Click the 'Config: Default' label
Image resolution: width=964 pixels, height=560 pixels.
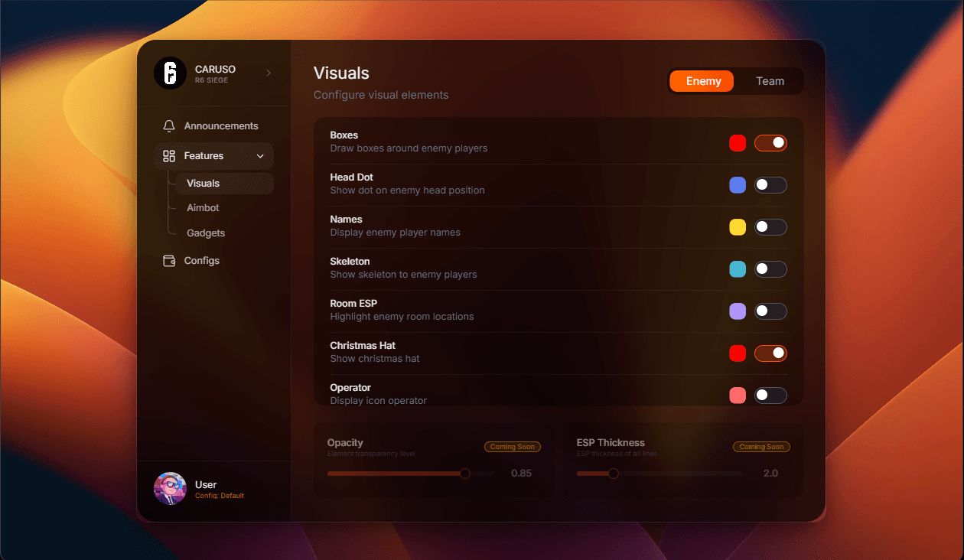(x=220, y=496)
